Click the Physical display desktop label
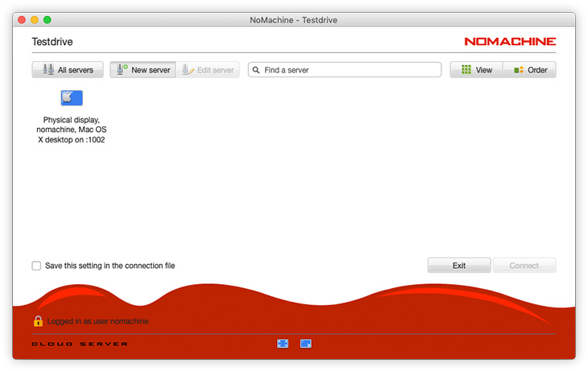The width and height of the screenshot is (588, 371). point(72,130)
